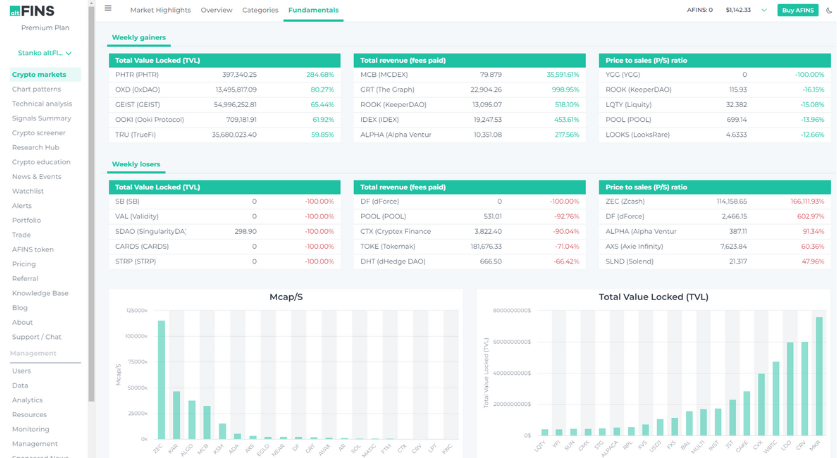Go to Chart patterns page
The image size is (840, 458).
tap(36, 89)
